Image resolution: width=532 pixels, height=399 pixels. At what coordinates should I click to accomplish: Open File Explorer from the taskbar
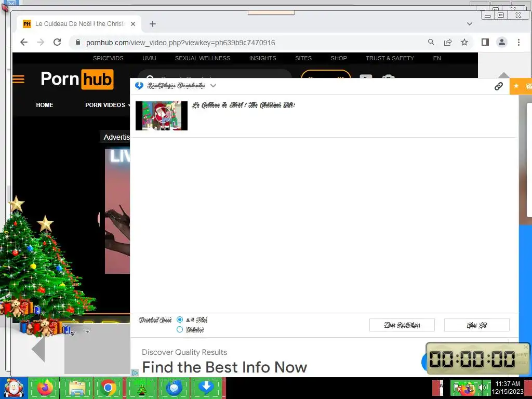(77, 388)
